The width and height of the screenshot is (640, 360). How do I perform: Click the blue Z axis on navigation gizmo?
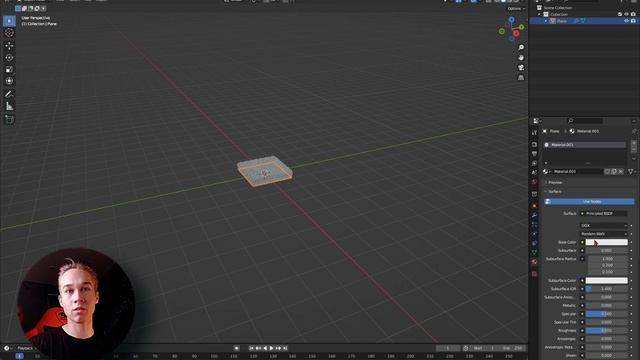pyautogui.click(x=511, y=20)
